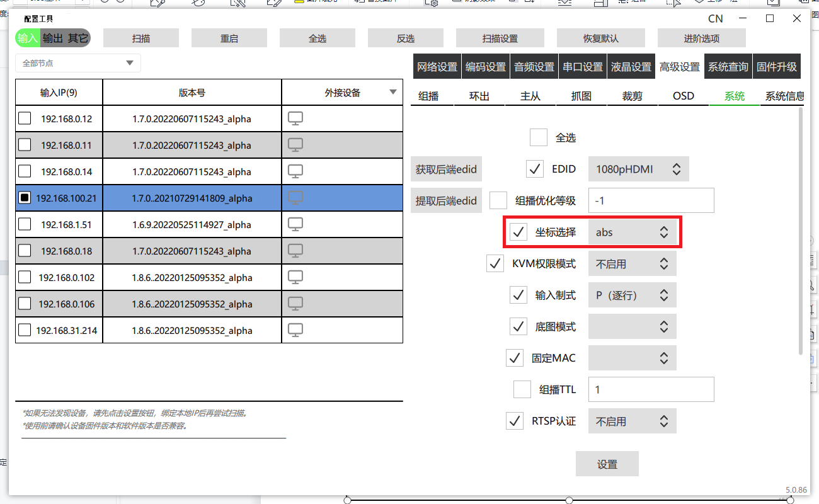Click the 设置 apply button
Image resolution: width=819 pixels, height=504 pixels.
pyautogui.click(x=607, y=464)
